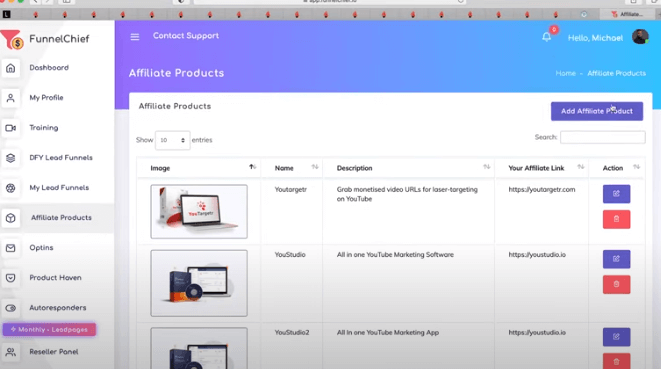Click Contact Support link
The height and width of the screenshot is (369, 661).
[186, 36]
